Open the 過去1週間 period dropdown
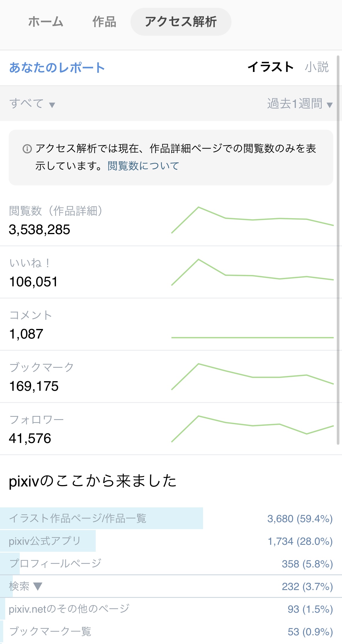342x644 pixels. [x=299, y=104]
